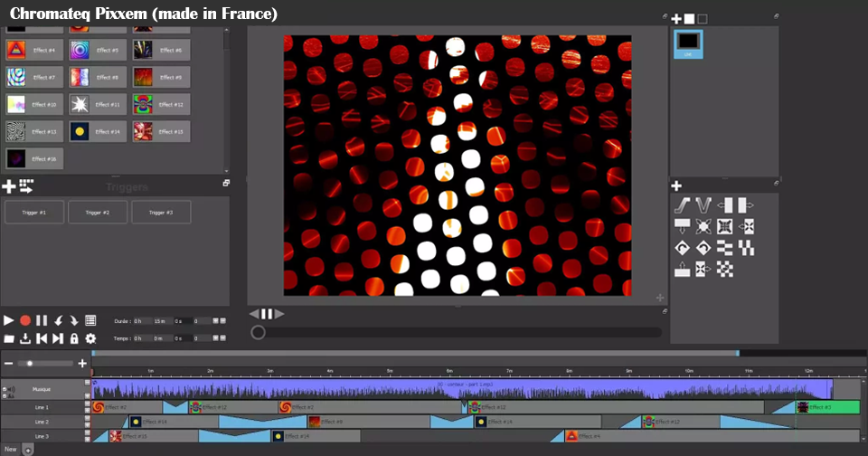The height and width of the screenshot is (456, 868).
Task: Toggle the Musique track speaker mute
Action: click(x=14, y=390)
